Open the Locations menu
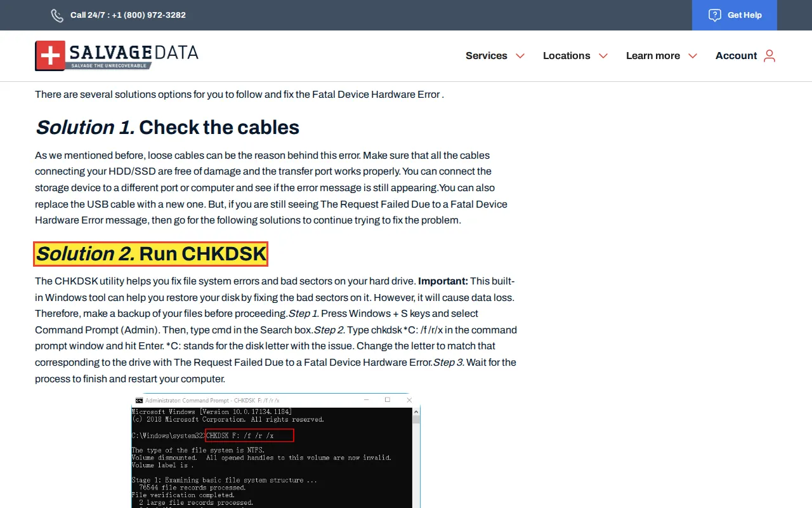812x508 pixels. pyautogui.click(x=566, y=56)
